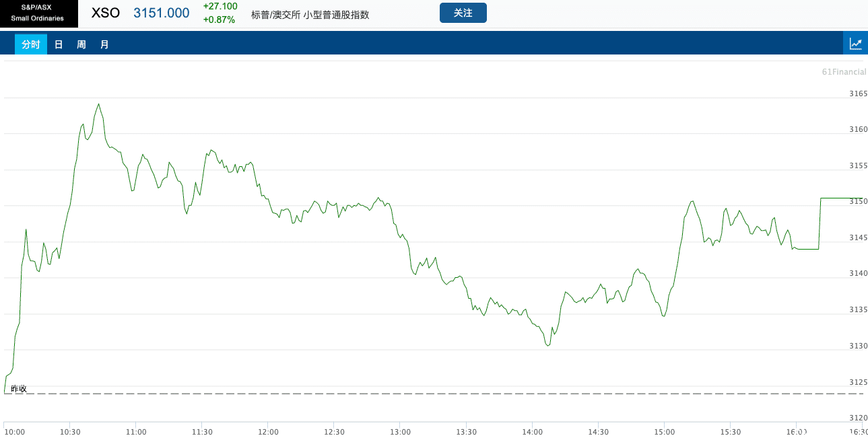Click the 13:00 time axis label

pos(400,432)
